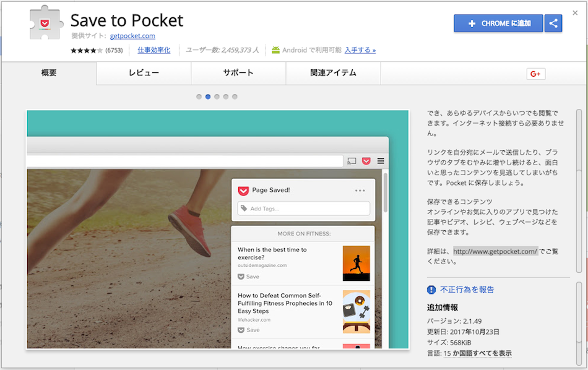
Task: Close the extension detail dialog
Action: [x=575, y=13]
